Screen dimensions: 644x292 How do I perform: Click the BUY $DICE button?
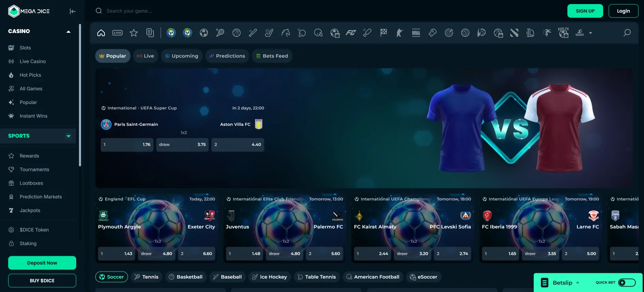tap(42, 281)
